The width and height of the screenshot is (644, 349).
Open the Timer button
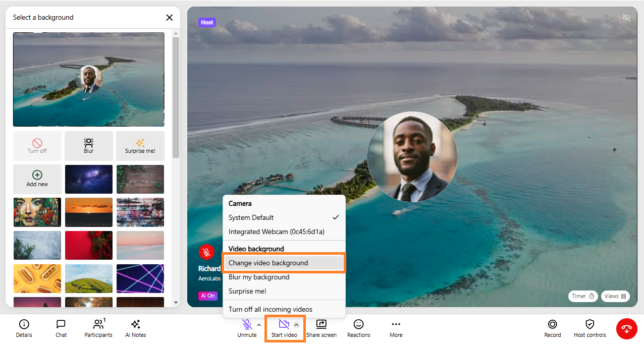[583, 296]
